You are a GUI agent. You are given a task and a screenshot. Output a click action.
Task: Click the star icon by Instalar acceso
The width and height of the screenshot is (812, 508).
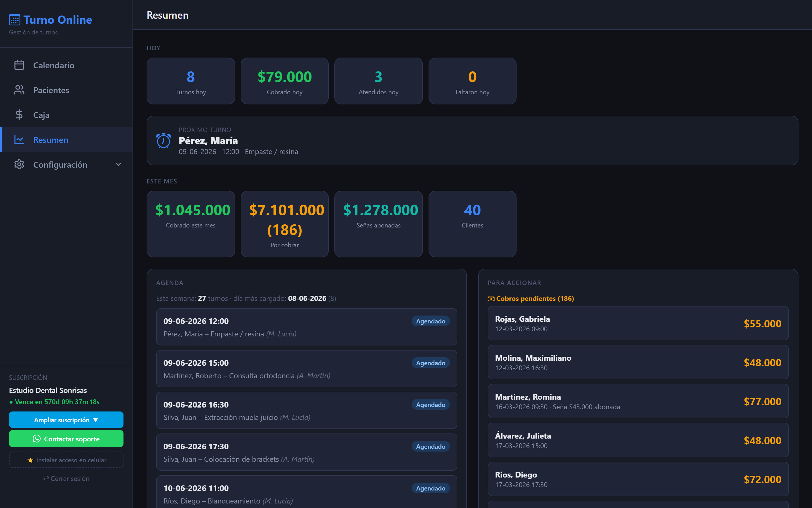[x=30, y=460]
